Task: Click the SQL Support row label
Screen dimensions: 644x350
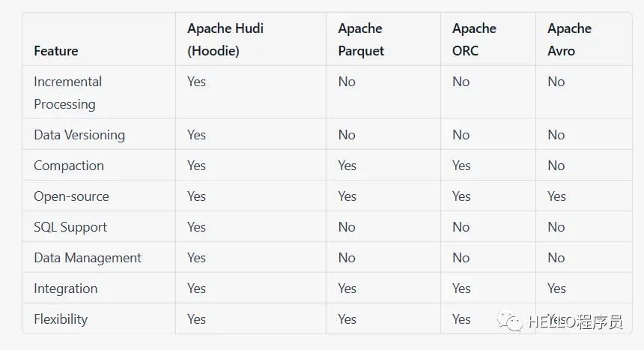Action: click(x=70, y=227)
